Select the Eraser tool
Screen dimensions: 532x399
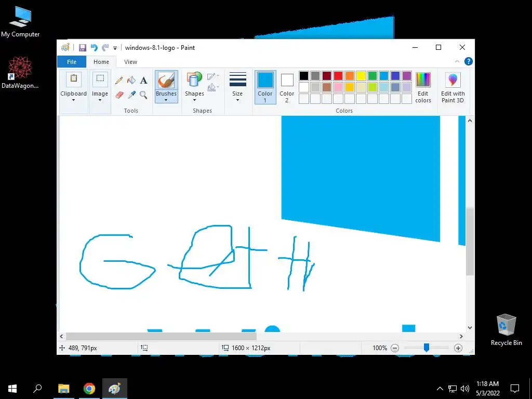click(119, 95)
